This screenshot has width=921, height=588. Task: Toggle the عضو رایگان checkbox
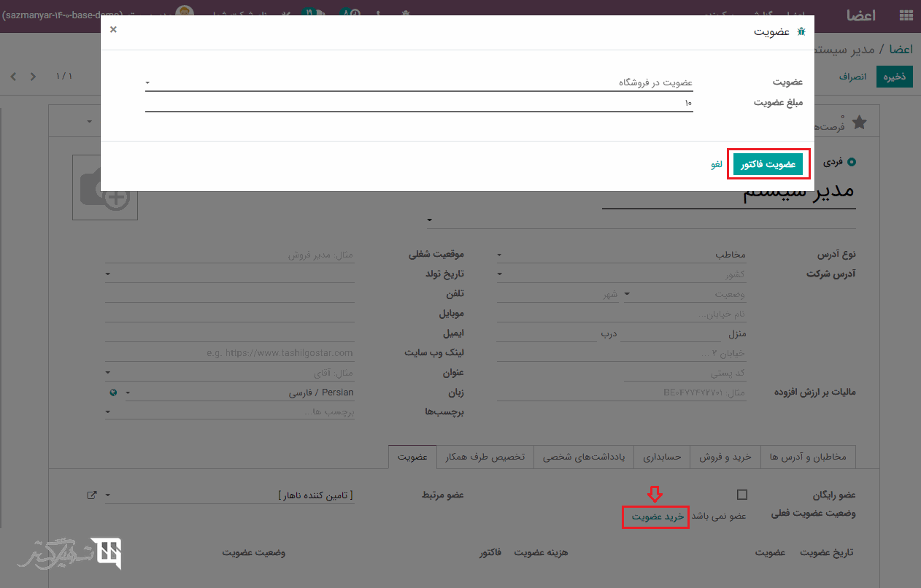(x=742, y=495)
